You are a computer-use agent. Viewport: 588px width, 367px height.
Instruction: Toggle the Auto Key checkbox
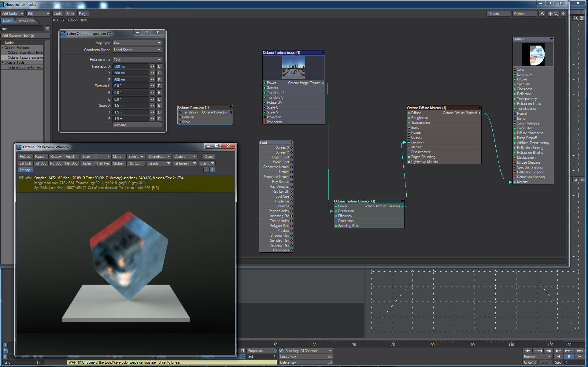pos(281,351)
